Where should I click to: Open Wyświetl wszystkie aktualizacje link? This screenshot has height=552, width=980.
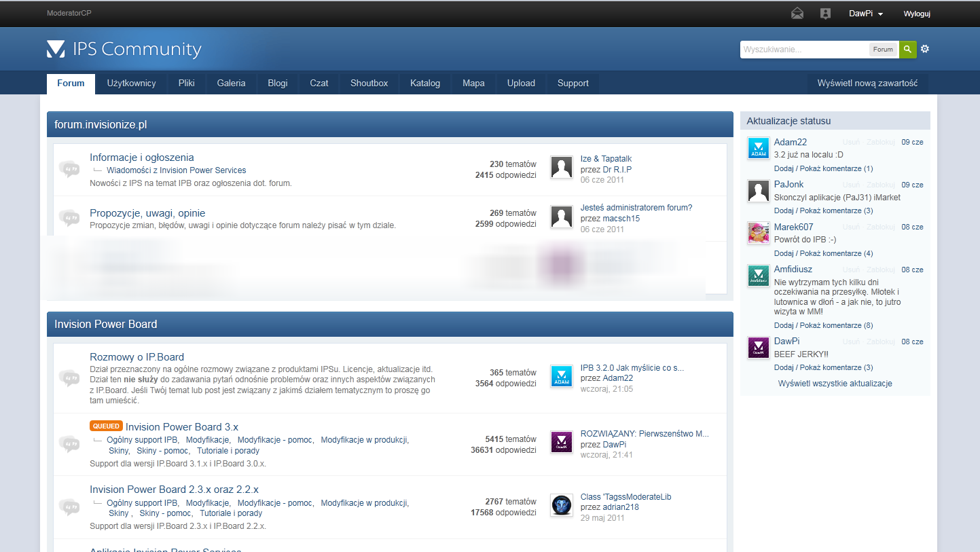pyautogui.click(x=835, y=384)
